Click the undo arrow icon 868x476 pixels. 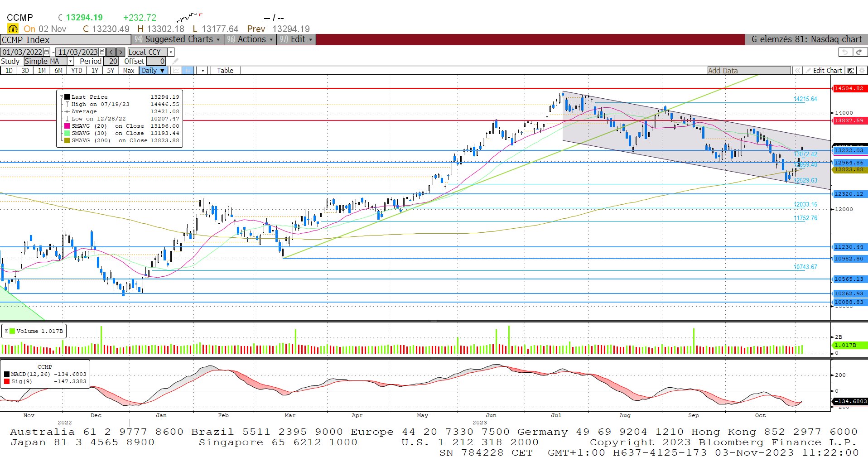(x=845, y=52)
